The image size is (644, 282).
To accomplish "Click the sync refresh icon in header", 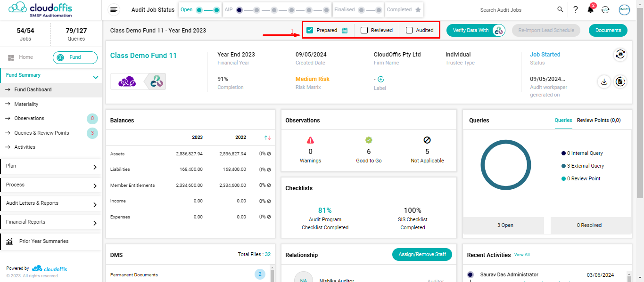I will (x=606, y=9).
